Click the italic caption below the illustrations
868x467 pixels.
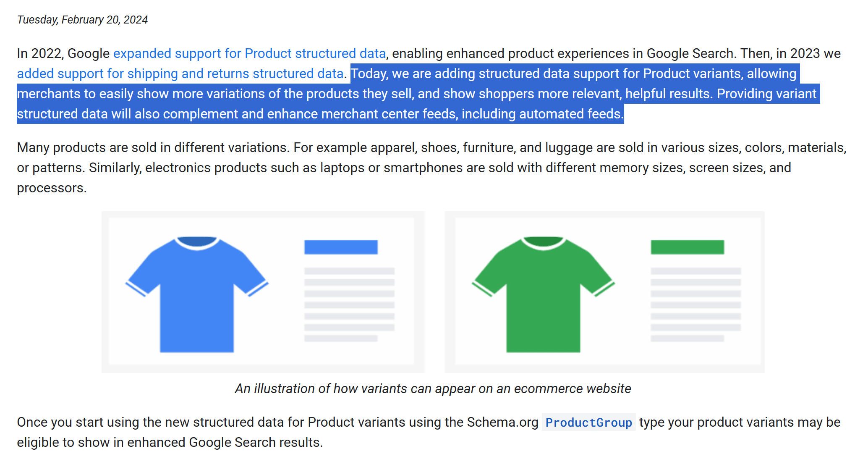point(433,388)
